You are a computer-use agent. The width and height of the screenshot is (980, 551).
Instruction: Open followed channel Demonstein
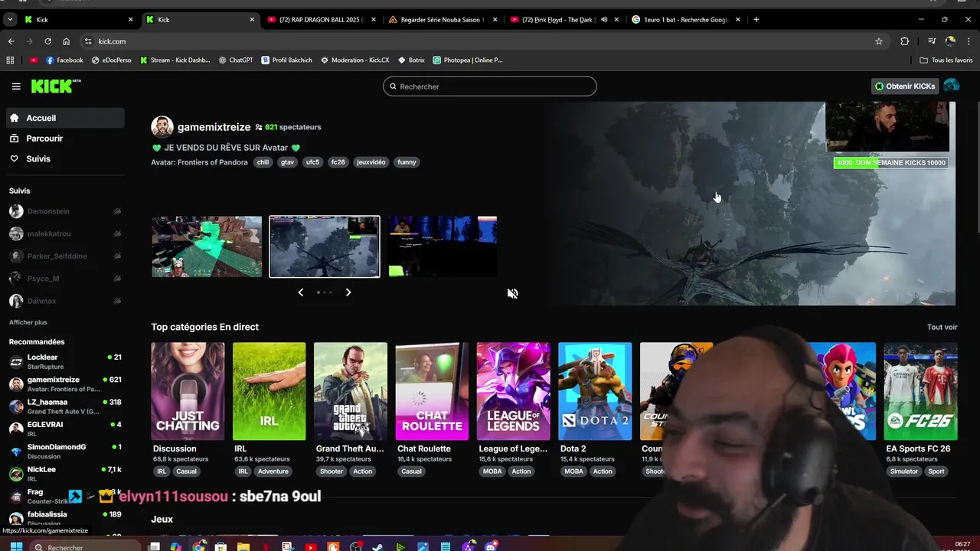[65, 211]
